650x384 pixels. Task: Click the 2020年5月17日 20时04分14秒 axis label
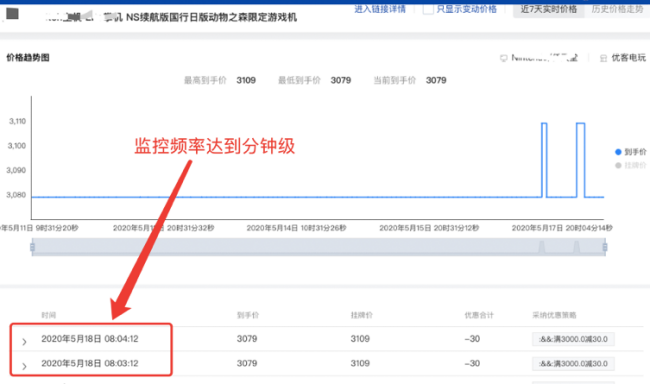point(562,228)
